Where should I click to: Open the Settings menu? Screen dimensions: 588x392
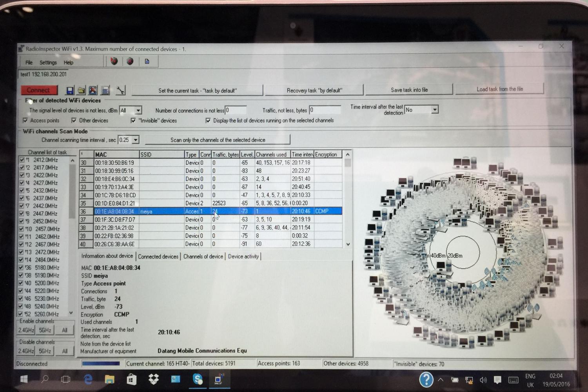click(48, 62)
